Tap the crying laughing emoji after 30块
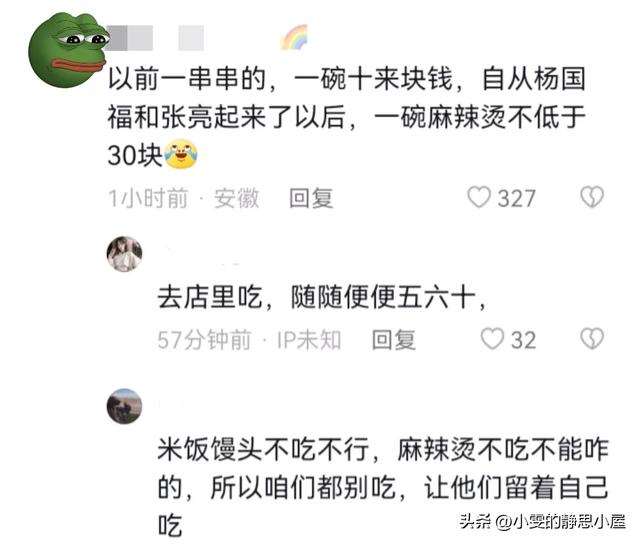This screenshot has height=544, width=640. [181, 154]
